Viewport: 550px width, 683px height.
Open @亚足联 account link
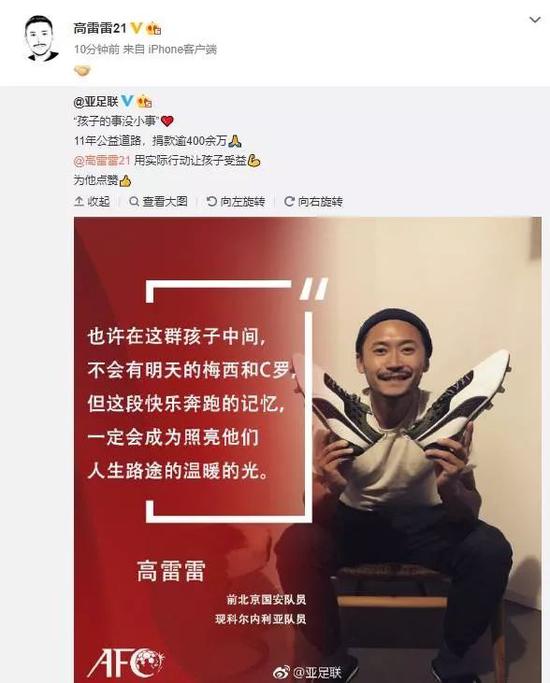(x=96, y=102)
